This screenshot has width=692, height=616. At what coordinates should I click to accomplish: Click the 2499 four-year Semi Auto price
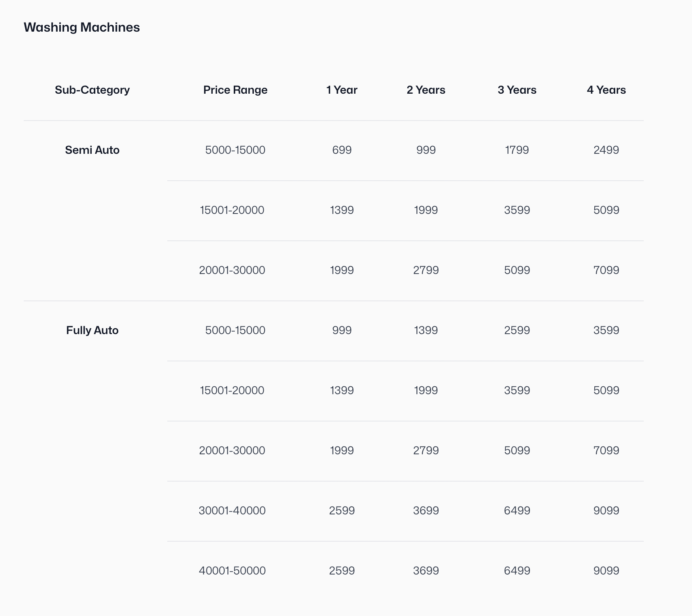click(x=607, y=150)
